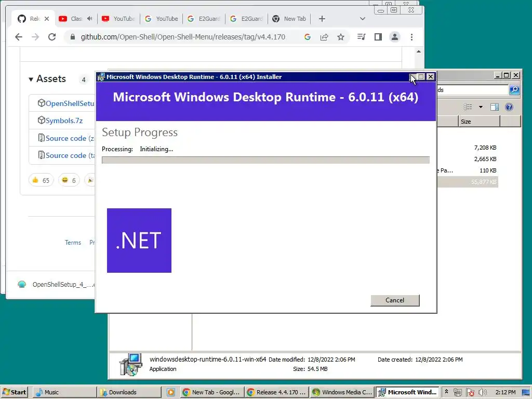The width and height of the screenshot is (532, 399).
Task: Sort by Size column header in Explorer
Action: pyautogui.click(x=479, y=122)
